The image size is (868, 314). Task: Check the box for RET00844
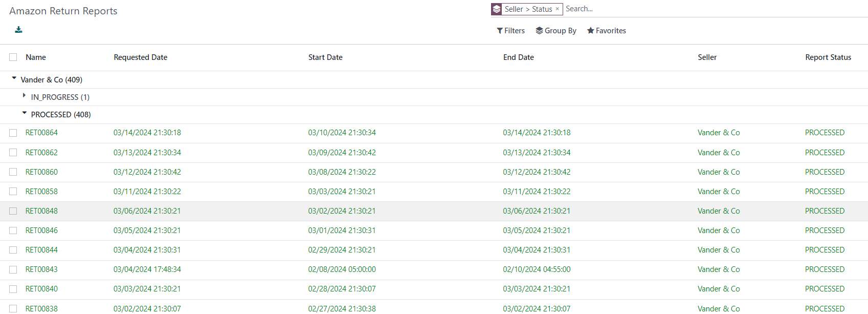pyautogui.click(x=13, y=250)
